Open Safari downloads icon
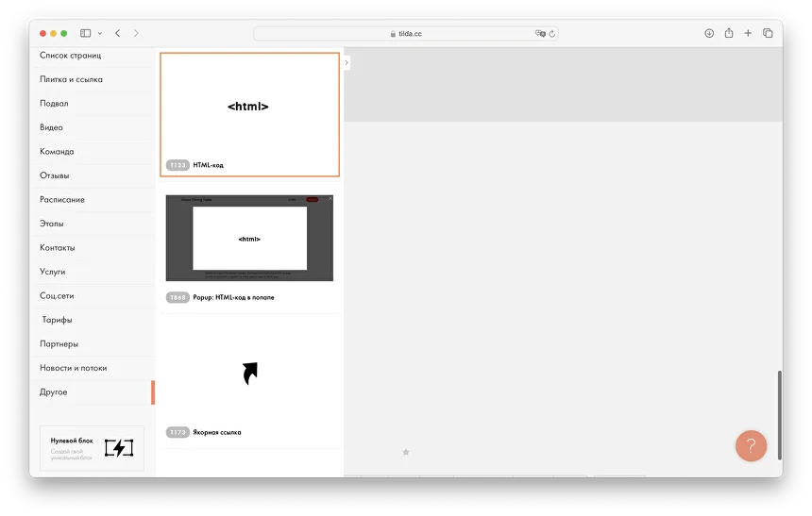Screen dimensions: 812x516 coord(709,33)
